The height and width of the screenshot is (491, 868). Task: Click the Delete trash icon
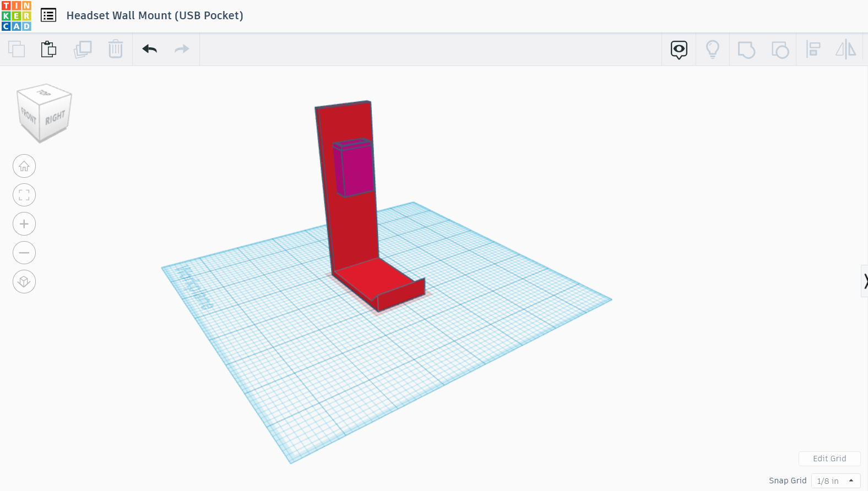tap(116, 50)
